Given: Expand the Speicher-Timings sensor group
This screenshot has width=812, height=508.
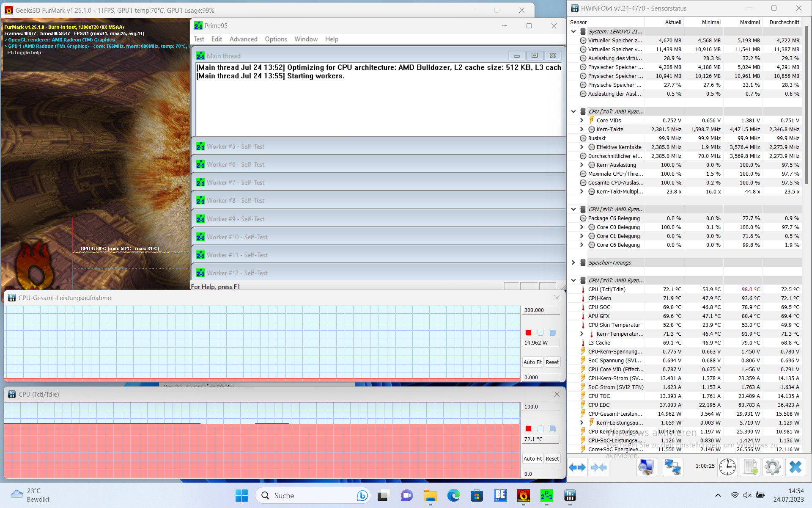Looking at the screenshot, I should point(573,262).
